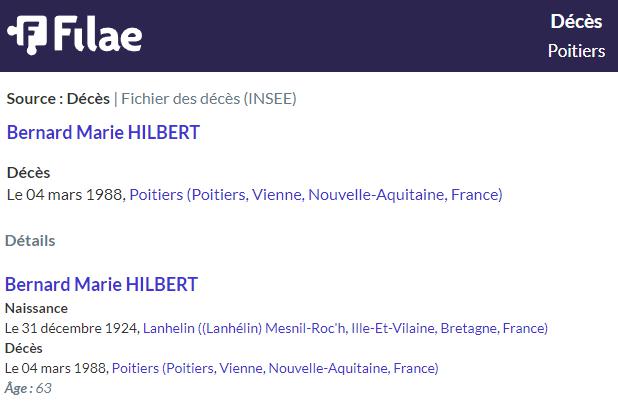
Task: Select the Décès label in header bar
Action: [x=576, y=21]
